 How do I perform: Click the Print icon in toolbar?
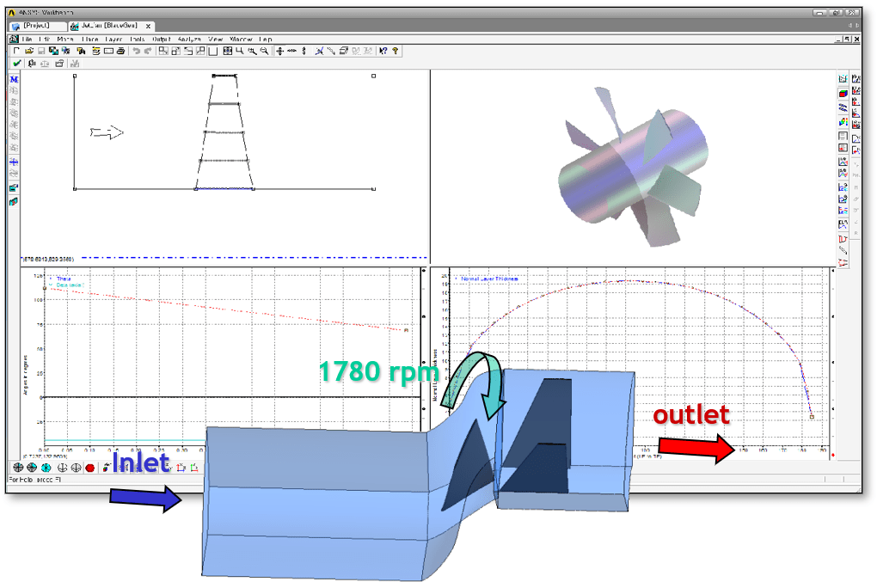[x=121, y=52]
